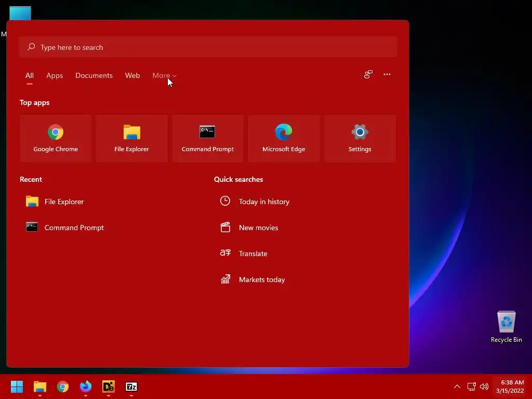This screenshot has height=399, width=532.
Task: Open Google Chrome from the taskbar
Action: (63, 387)
